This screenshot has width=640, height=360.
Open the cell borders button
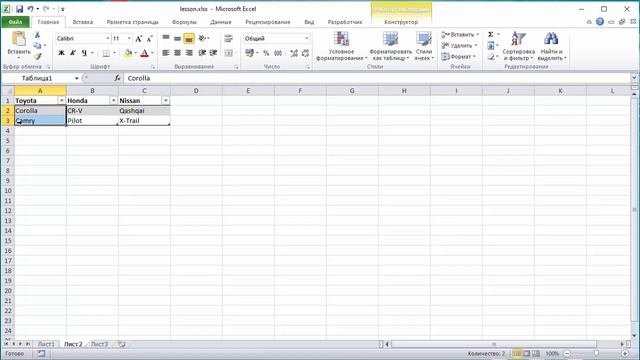(x=106, y=53)
